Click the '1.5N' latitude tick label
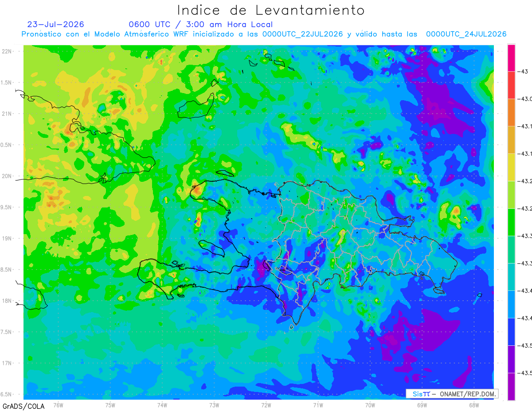The height and width of the screenshot is (411, 532). tap(6, 82)
